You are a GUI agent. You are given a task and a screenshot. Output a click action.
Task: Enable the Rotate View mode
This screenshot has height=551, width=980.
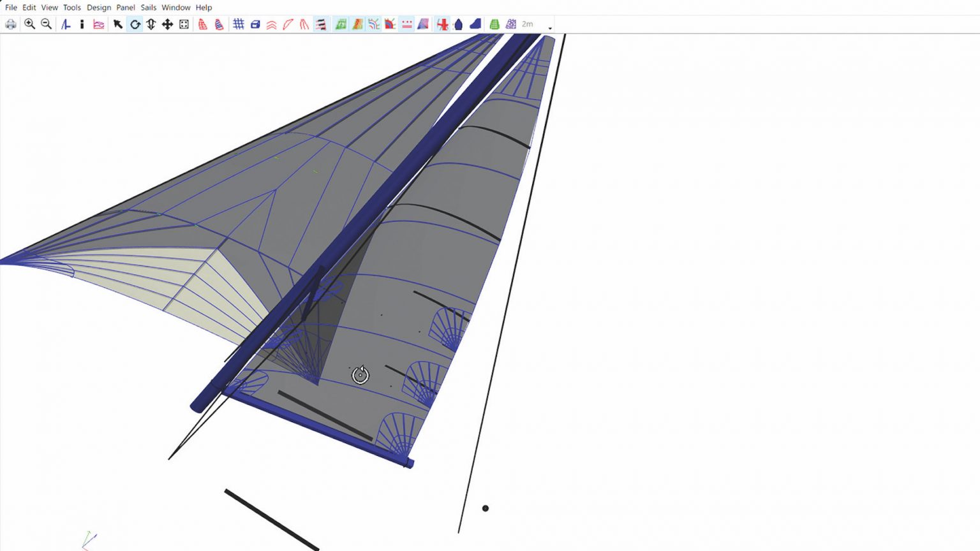[135, 24]
